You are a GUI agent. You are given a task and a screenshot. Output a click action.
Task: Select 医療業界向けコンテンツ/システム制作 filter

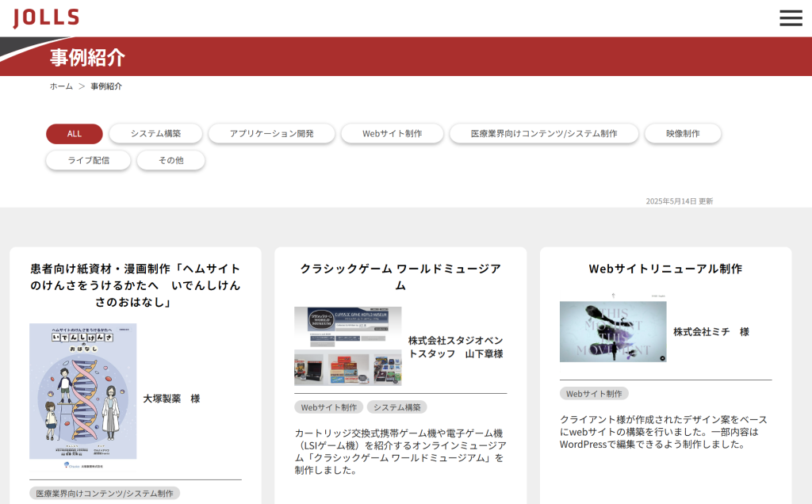pos(543,134)
